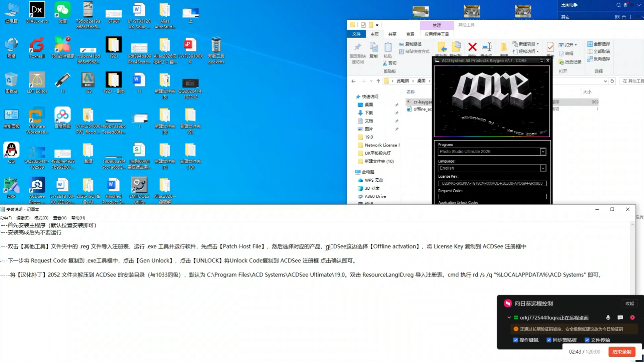Click the Explorer back arrow
Viewport: 644px width, 362px height.
click(353, 81)
